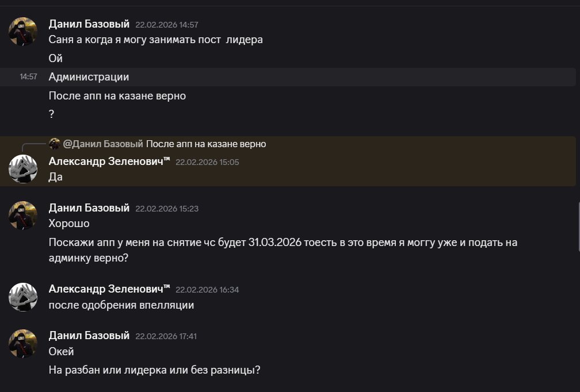Click the username "Данил Базовый" above the first message
580x392 pixels.
pyautogui.click(x=89, y=24)
